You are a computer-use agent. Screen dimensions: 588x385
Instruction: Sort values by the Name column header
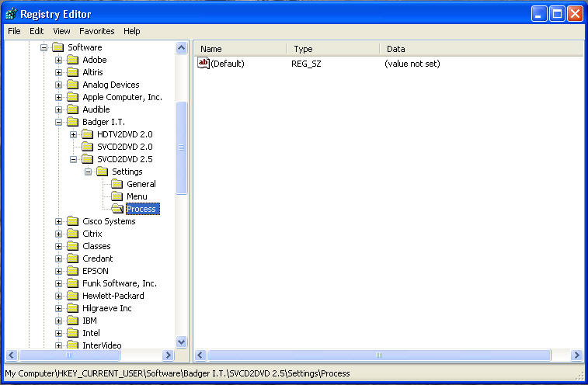pos(241,49)
